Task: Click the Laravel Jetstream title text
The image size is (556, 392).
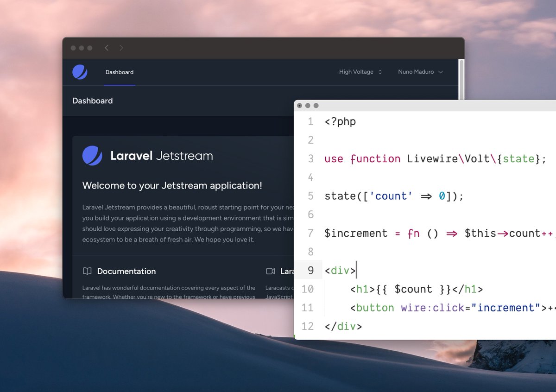Action: point(161,156)
